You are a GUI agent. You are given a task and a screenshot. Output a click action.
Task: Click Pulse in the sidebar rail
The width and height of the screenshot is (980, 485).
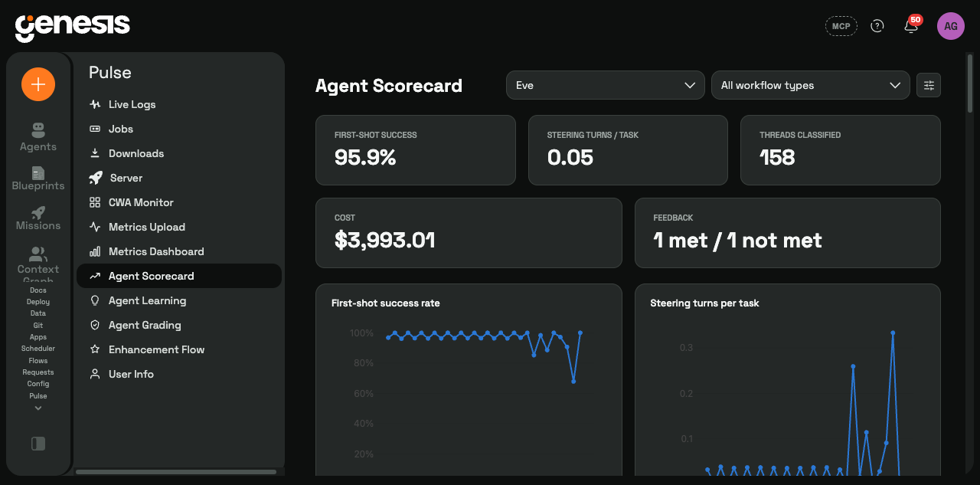click(38, 396)
